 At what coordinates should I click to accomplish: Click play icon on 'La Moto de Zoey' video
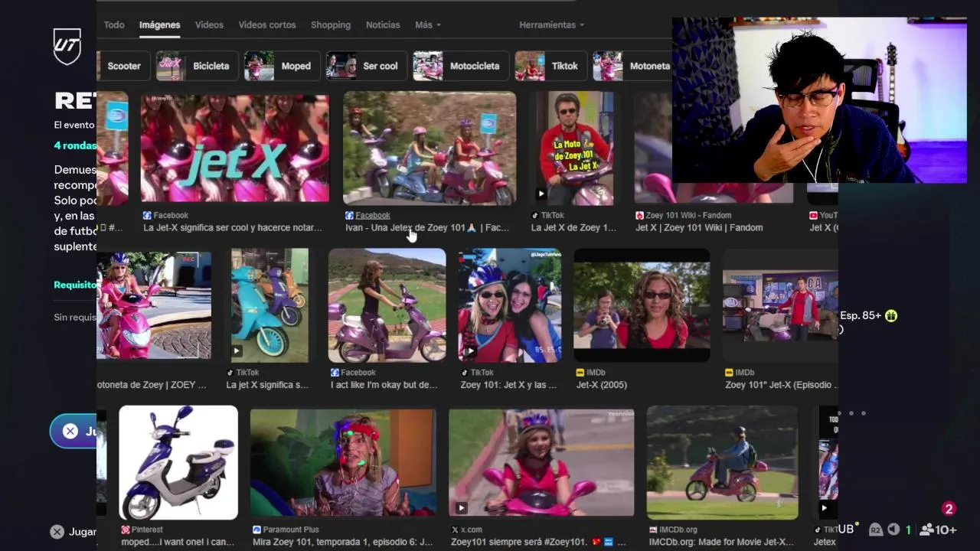click(x=541, y=194)
